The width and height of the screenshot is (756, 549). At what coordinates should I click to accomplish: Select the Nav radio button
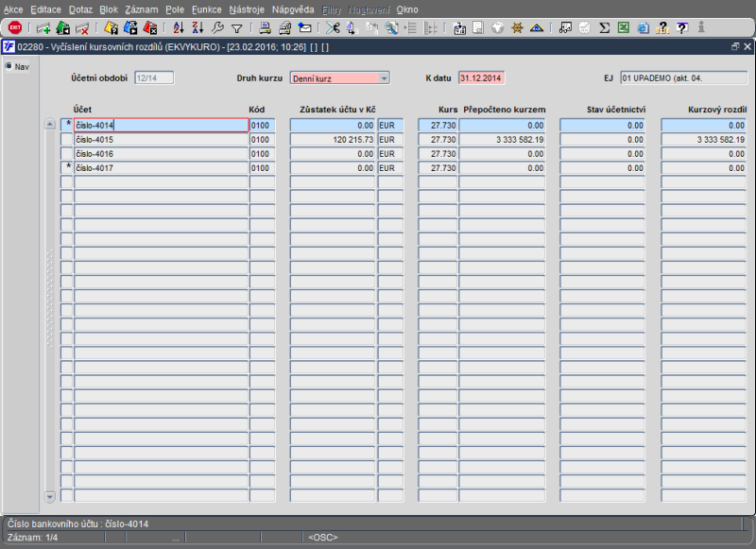[9, 66]
